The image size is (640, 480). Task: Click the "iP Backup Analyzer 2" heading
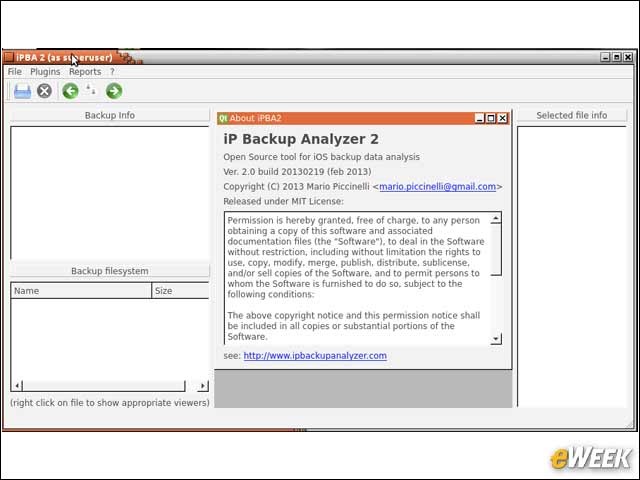pos(301,139)
